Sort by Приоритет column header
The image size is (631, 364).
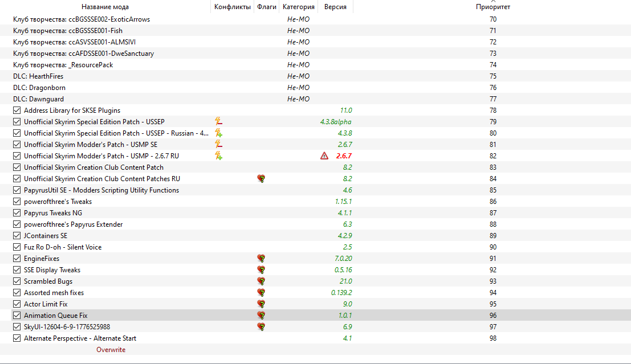tap(492, 7)
